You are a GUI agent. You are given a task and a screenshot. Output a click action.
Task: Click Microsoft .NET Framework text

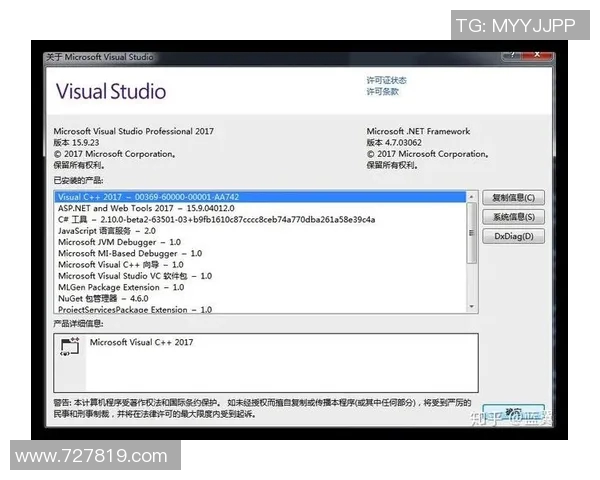(x=418, y=131)
